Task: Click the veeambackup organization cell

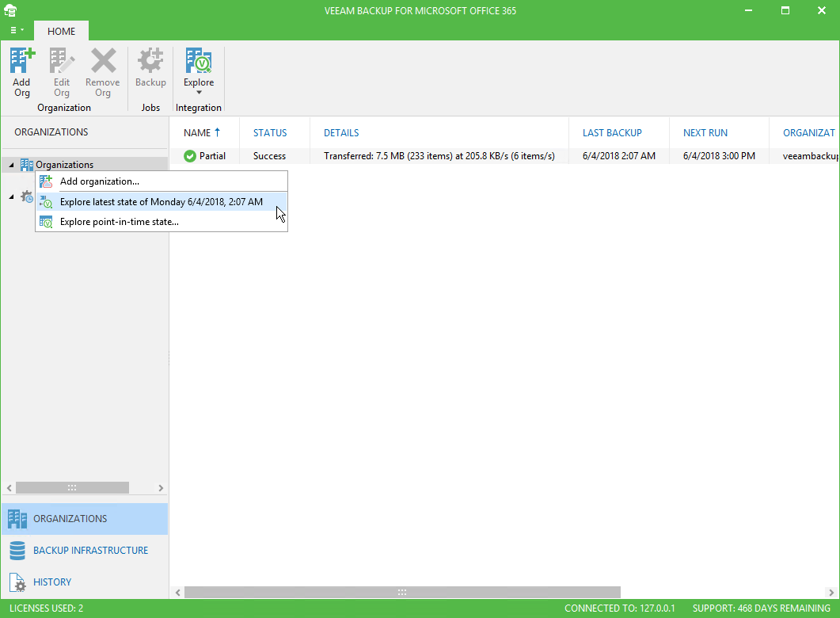Action: tap(811, 156)
